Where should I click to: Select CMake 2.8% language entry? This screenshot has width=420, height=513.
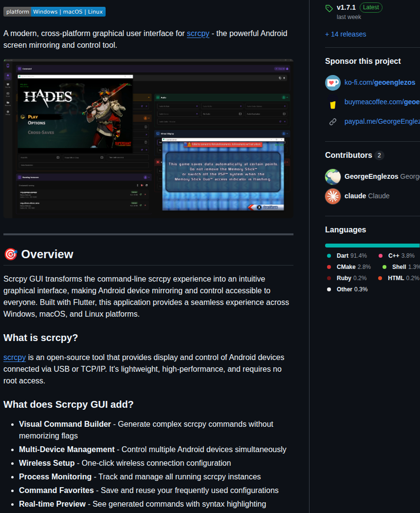348,267
